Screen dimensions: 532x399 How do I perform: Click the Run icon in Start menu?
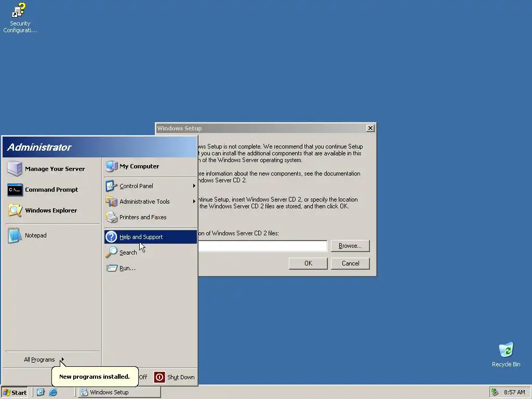click(x=111, y=268)
